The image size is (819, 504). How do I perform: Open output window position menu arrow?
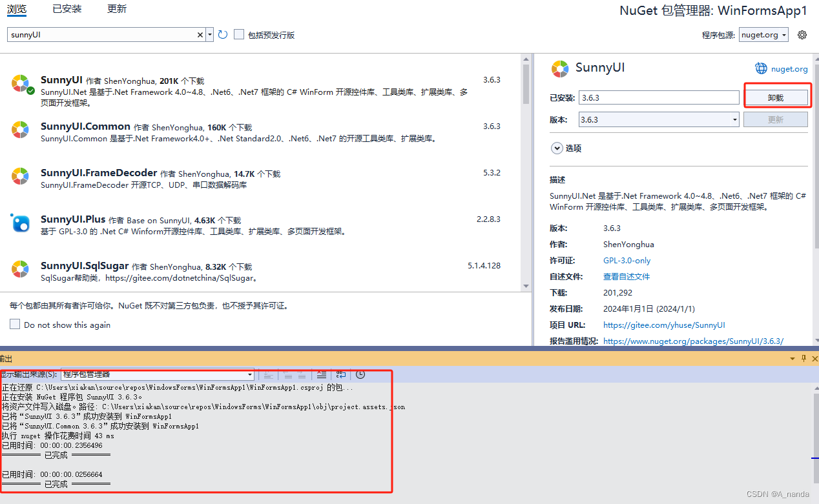793,359
